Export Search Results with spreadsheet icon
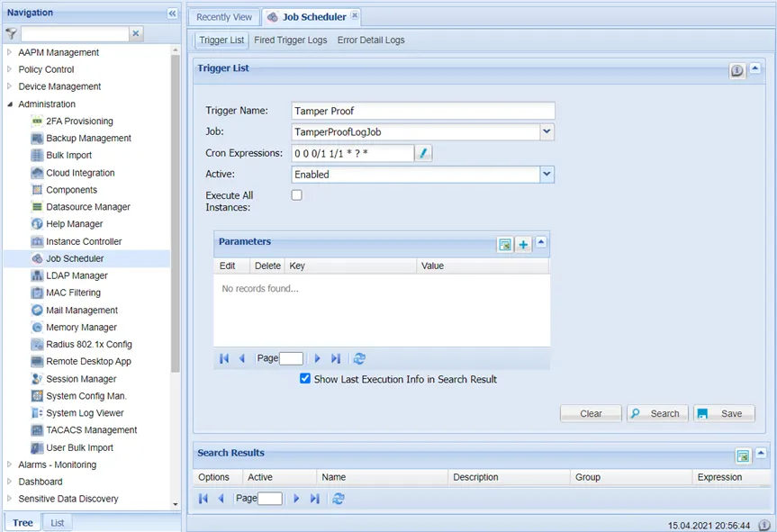The image size is (777, 532). point(743,455)
